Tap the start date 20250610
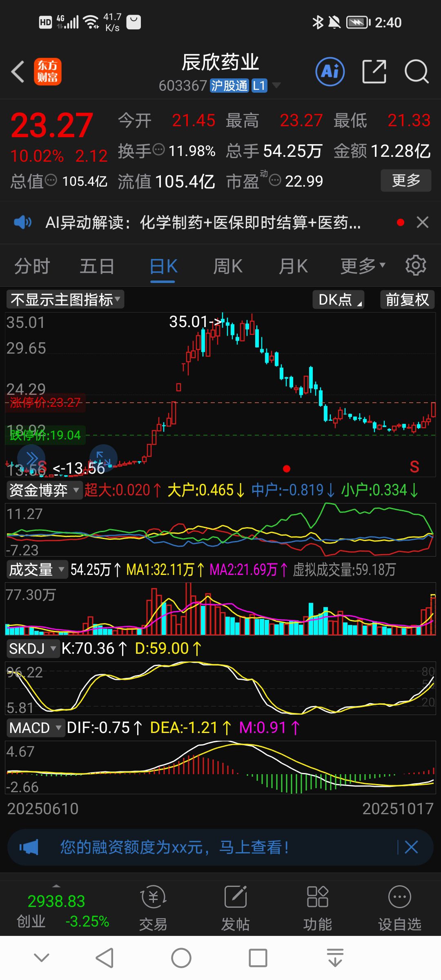Screen dimensions: 441x980 [x=43, y=808]
